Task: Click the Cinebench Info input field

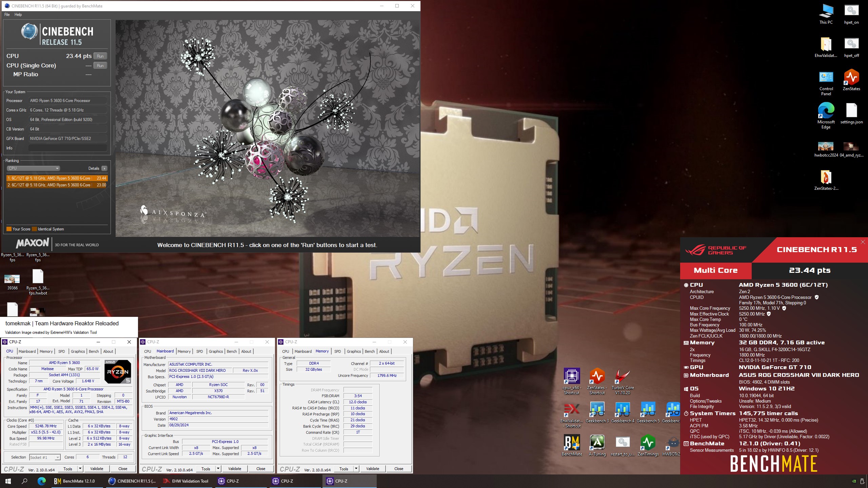Action: pos(68,148)
